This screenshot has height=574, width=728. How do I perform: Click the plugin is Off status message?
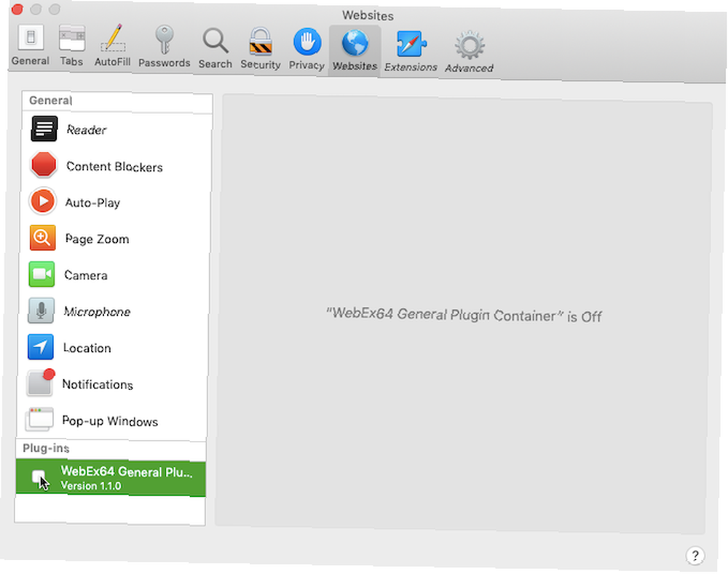click(x=463, y=315)
